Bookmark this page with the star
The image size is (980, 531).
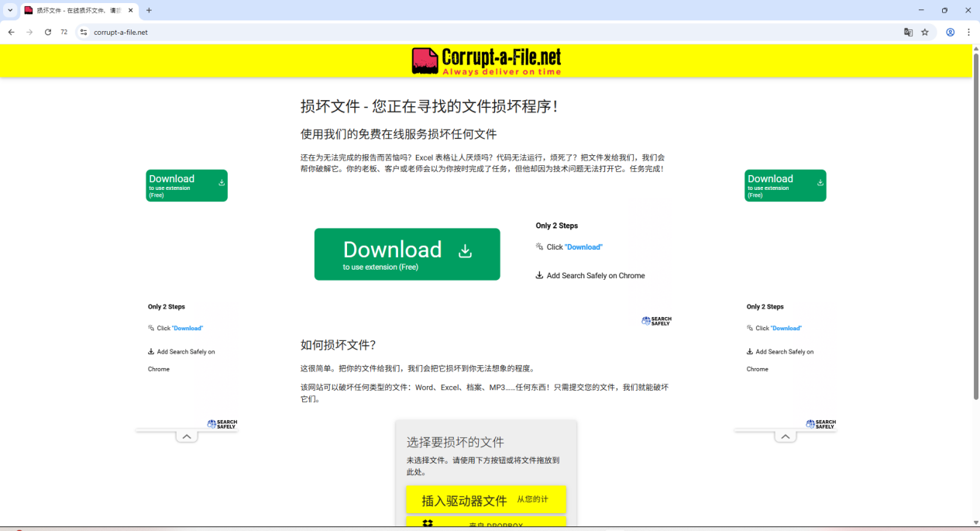(925, 32)
